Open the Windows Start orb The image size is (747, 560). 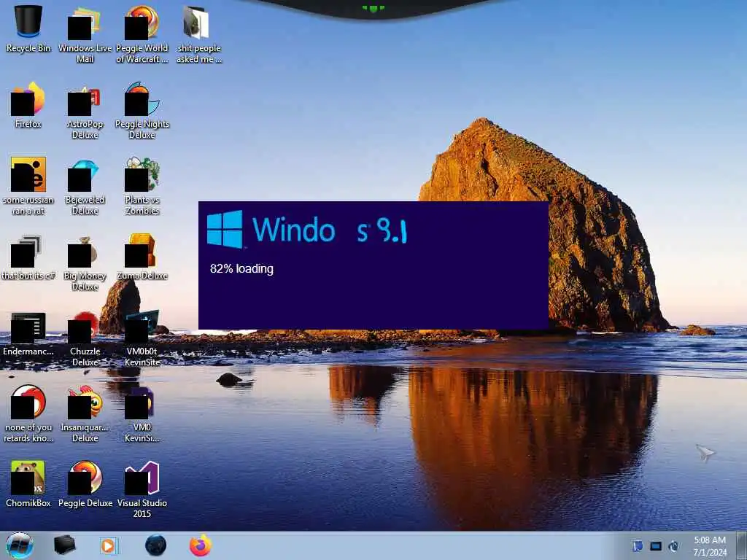pos(20,545)
